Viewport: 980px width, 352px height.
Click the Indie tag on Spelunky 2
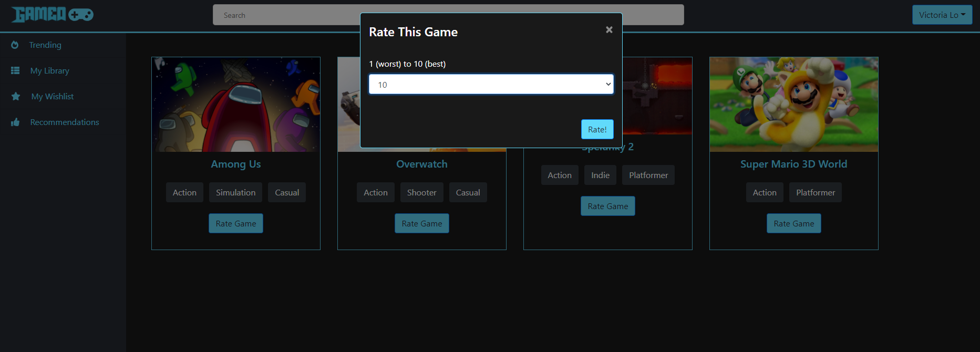(600, 175)
